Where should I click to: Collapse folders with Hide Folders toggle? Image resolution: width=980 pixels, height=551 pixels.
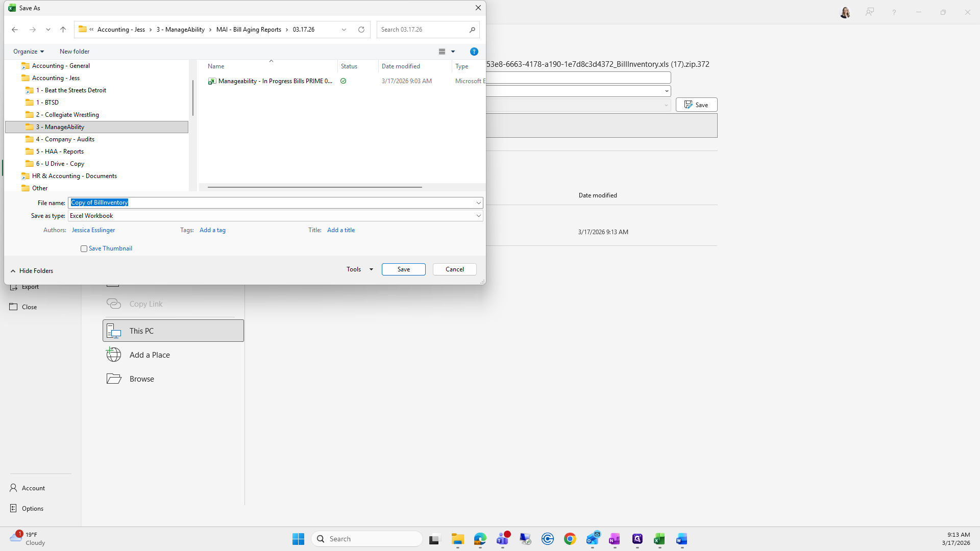pos(32,271)
